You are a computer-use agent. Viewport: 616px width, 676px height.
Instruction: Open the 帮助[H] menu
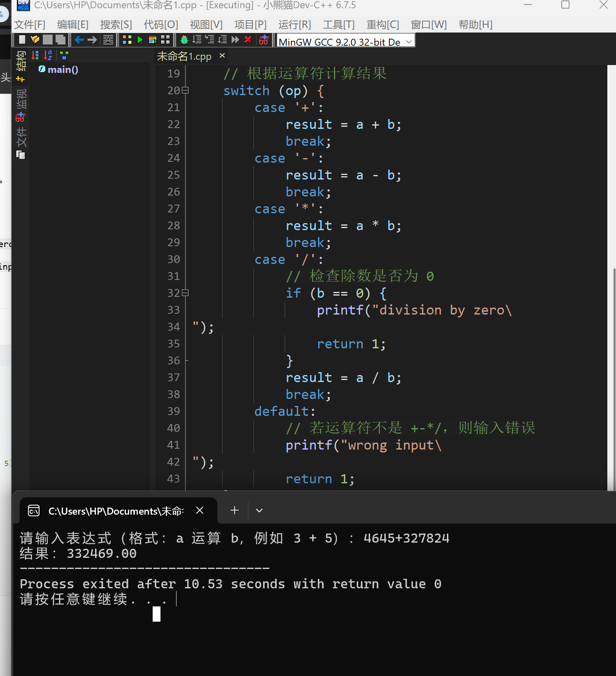point(476,25)
